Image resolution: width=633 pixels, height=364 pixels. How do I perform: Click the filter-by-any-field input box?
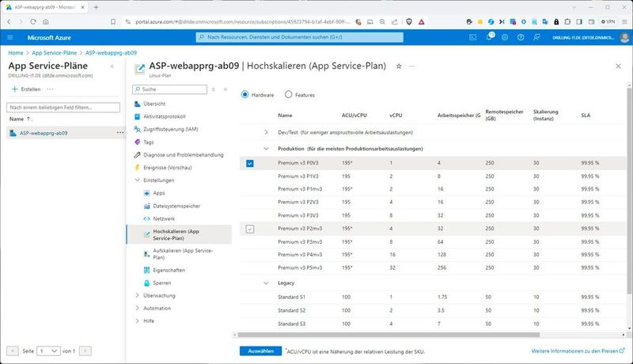click(x=63, y=108)
